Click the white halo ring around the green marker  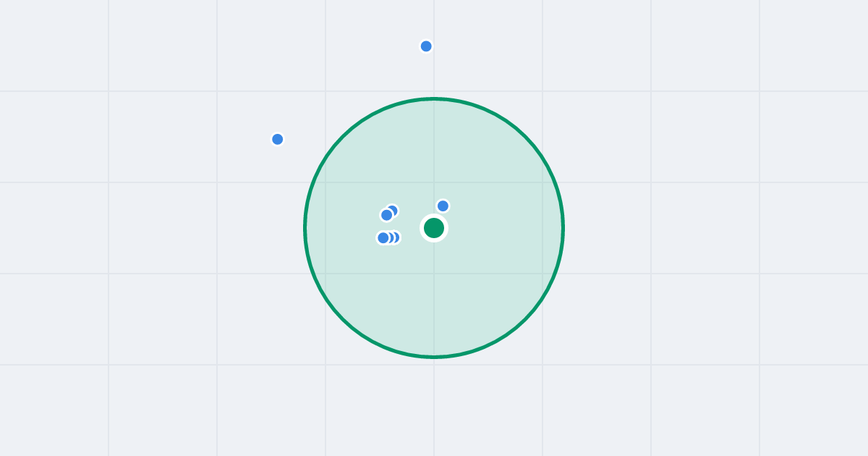click(x=434, y=215)
